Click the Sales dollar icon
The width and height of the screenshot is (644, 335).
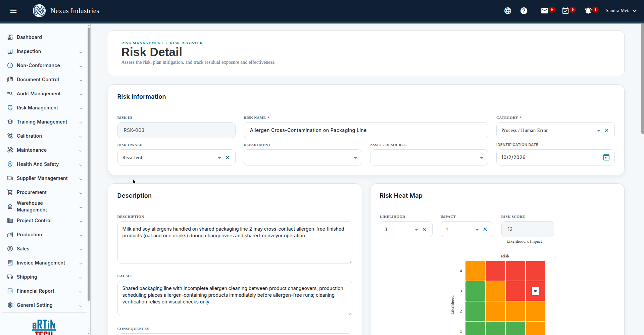(x=10, y=249)
